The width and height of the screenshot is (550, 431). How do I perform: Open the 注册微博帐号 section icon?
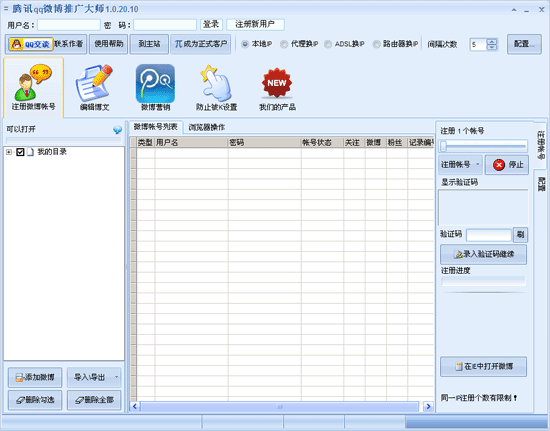pos(34,88)
